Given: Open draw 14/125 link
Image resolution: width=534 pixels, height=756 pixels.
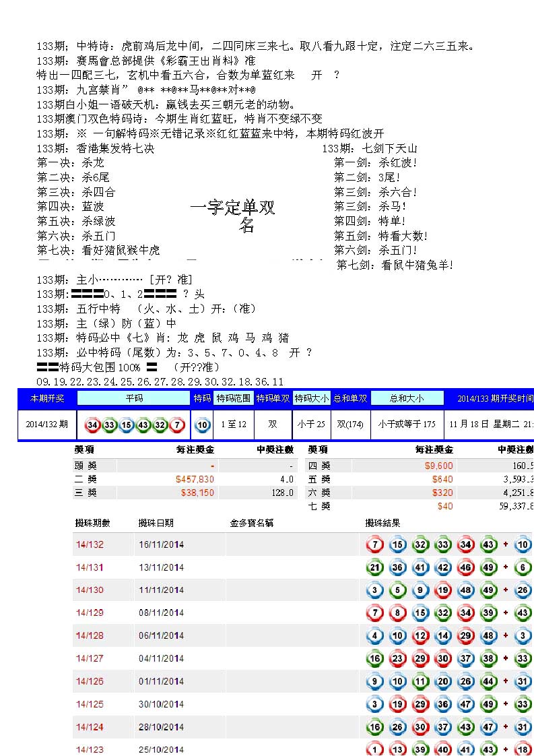Looking at the screenshot, I should [x=90, y=704].
